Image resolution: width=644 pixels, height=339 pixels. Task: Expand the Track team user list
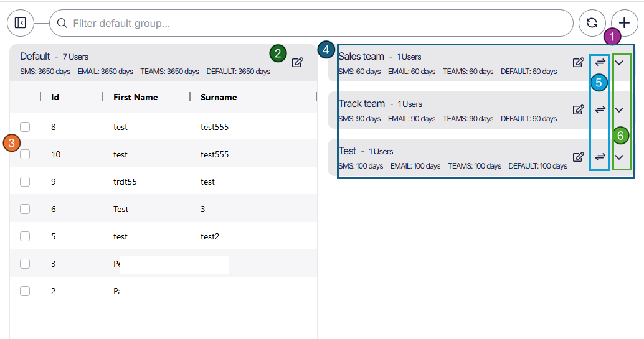[619, 109]
